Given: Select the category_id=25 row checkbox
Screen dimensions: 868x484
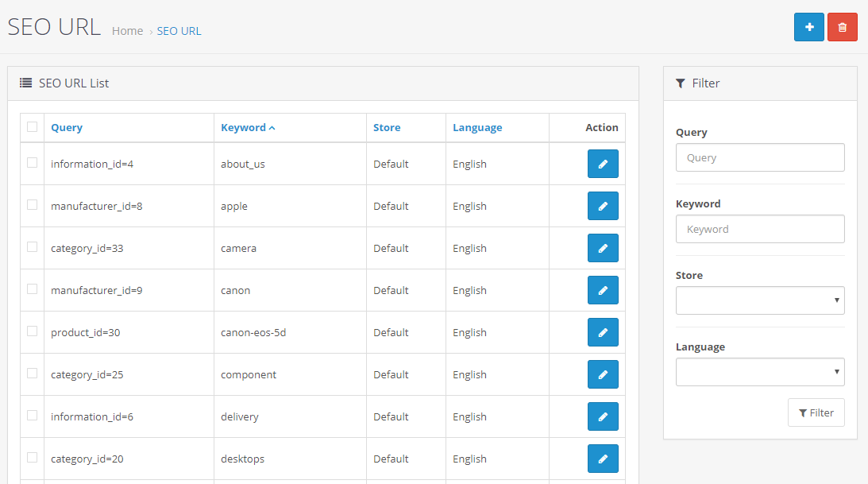Looking at the screenshot, I should (32, 374).
